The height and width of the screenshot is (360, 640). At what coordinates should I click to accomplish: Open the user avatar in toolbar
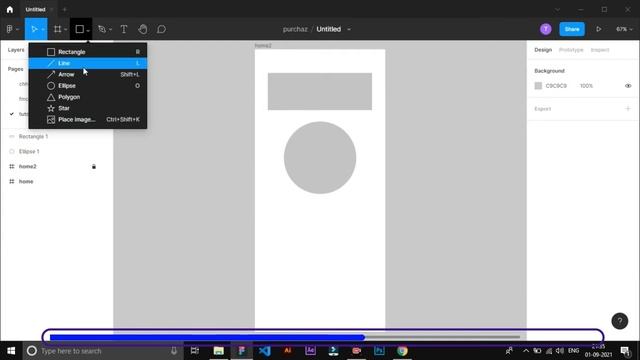[x=546, y=29]
